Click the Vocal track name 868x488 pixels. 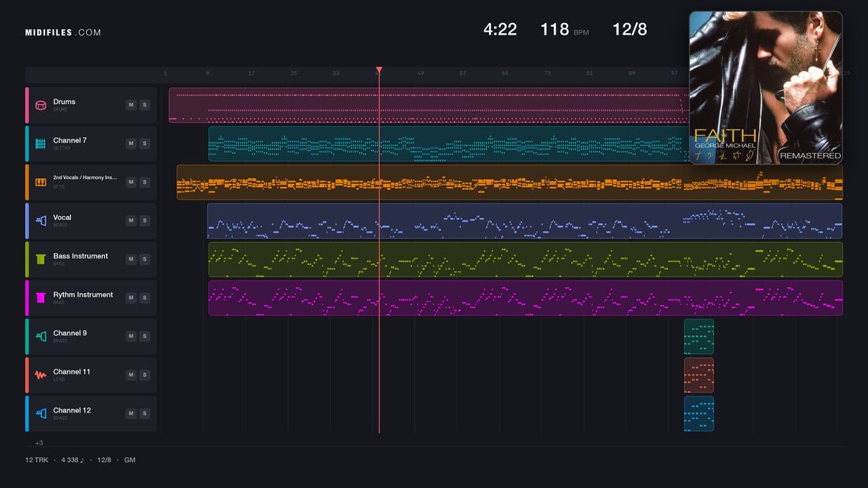[62, 218]
